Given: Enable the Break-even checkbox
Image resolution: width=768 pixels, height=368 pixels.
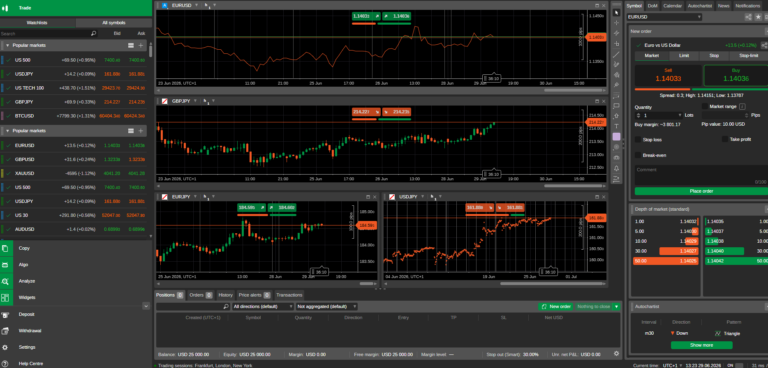Looking at the screenshot, I should click(638, 155).
